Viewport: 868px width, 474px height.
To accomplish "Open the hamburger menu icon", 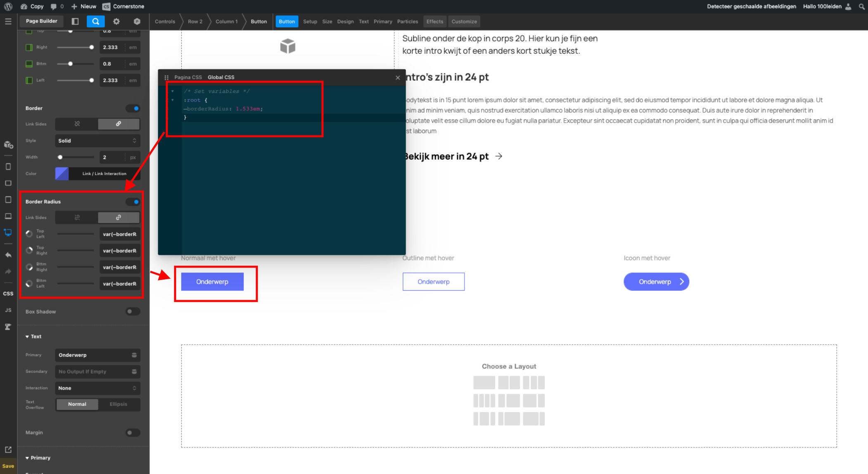I will point(8,21).
